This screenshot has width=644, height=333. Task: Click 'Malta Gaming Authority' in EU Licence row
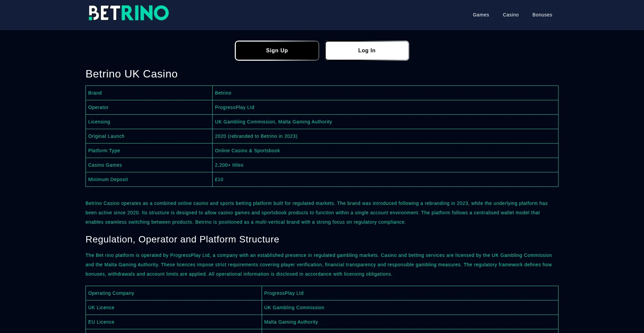pos(291,322)
